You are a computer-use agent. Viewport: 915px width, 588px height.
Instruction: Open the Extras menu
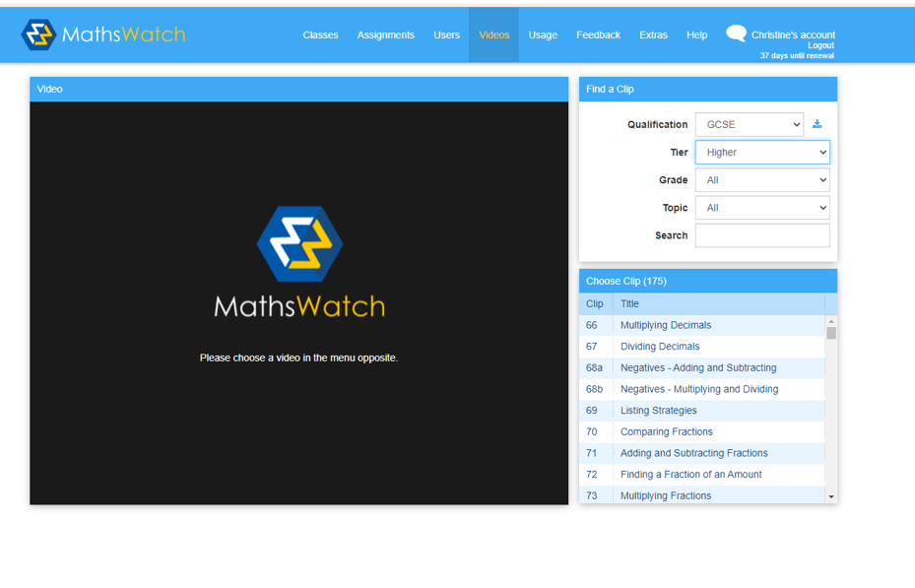(653, 35)
